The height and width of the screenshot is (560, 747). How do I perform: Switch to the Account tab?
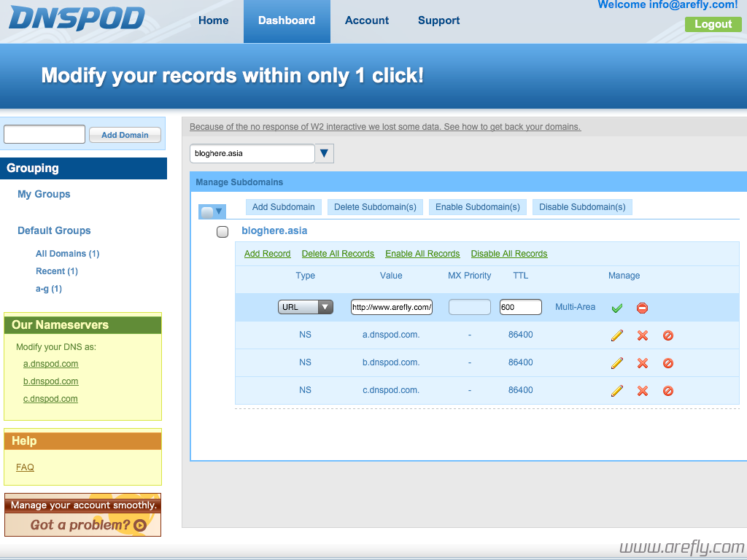point(367,20)
